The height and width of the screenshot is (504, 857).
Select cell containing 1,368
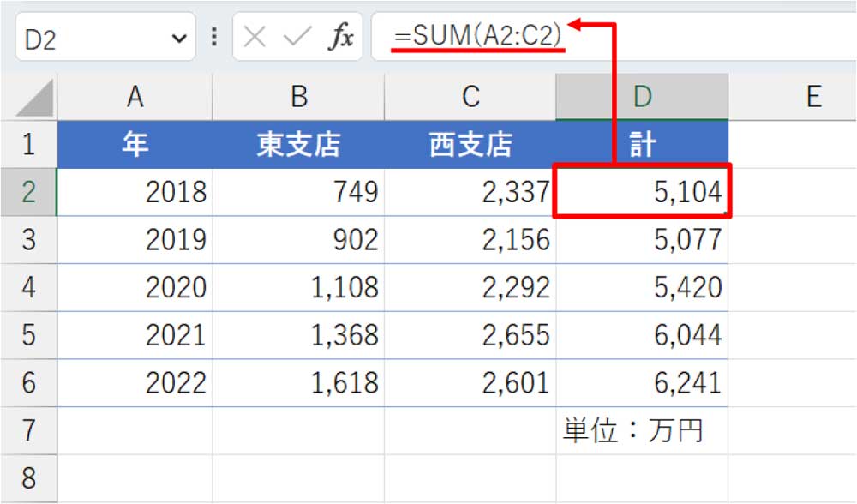298,335
